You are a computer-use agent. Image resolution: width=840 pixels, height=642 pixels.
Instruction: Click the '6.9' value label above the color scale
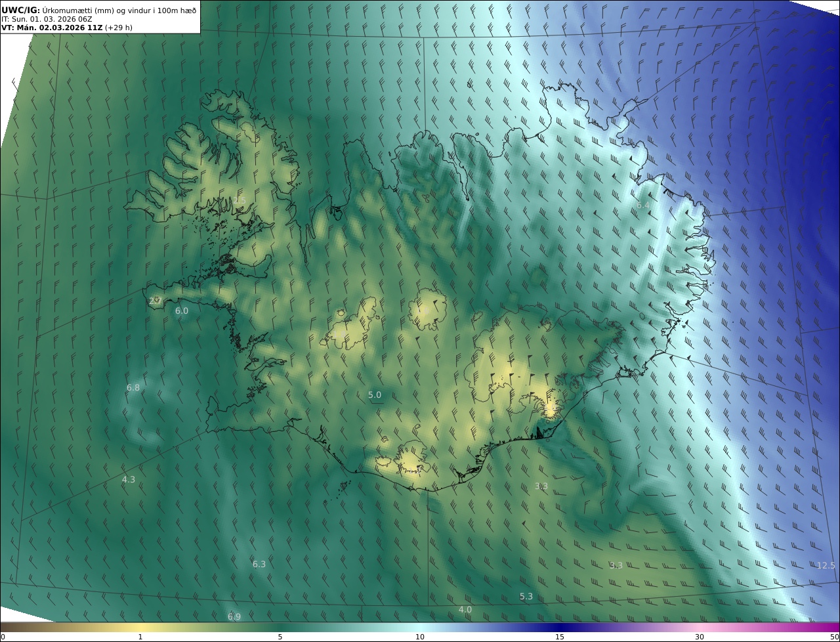pyautogui.click(x=234, y=616)
